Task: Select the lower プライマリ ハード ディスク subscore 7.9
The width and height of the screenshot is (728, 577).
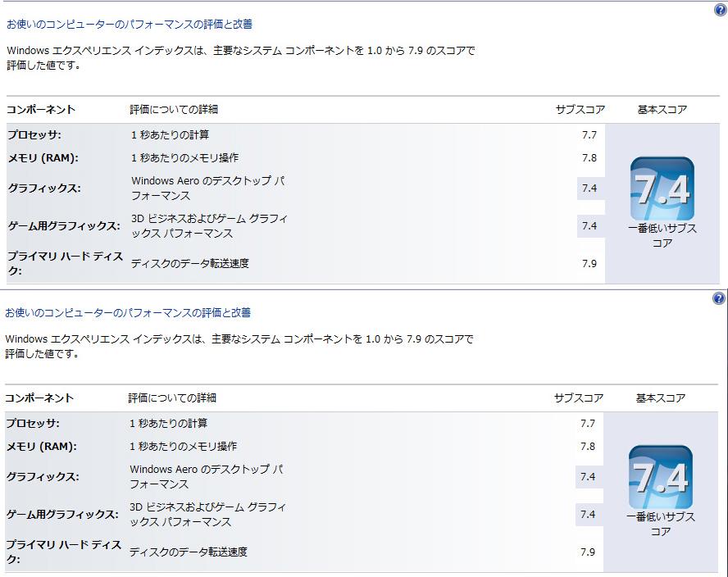Action: pos(587,552)
